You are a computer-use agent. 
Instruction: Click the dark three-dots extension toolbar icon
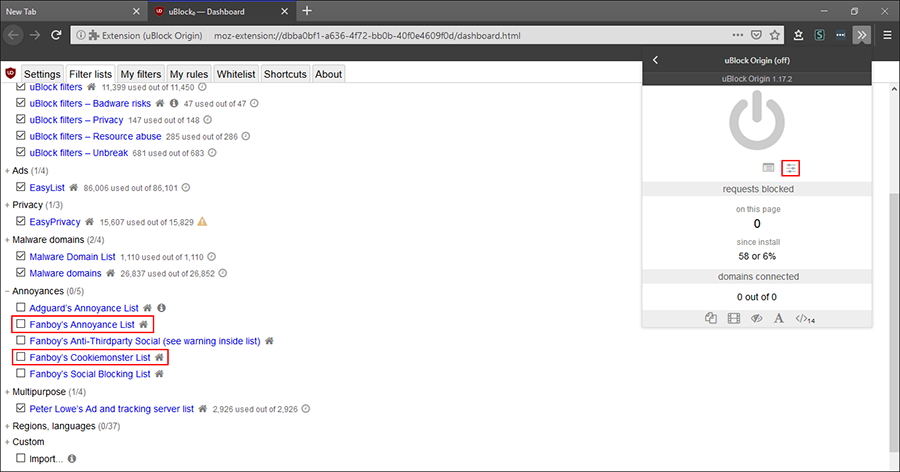point(840,35)
